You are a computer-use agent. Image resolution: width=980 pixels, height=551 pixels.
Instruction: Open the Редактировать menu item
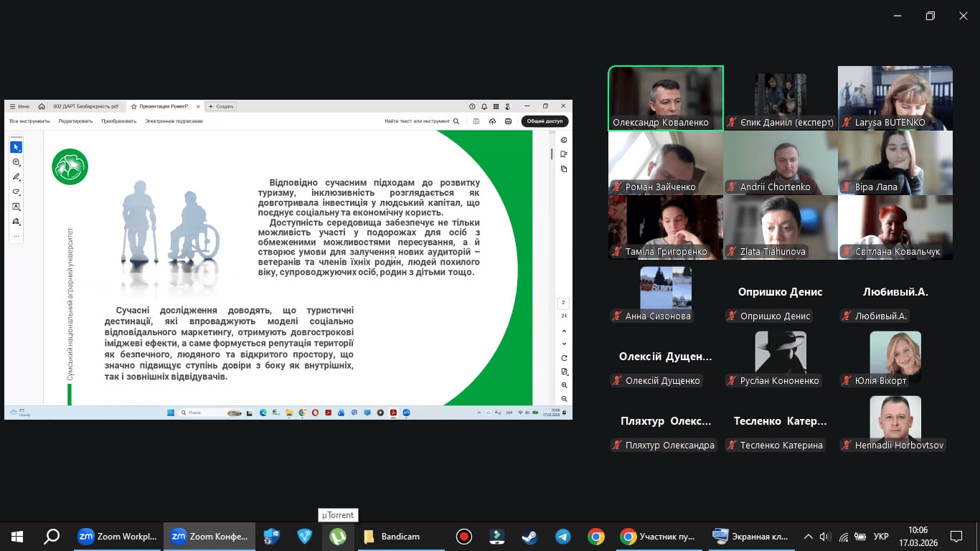point(75,121)
